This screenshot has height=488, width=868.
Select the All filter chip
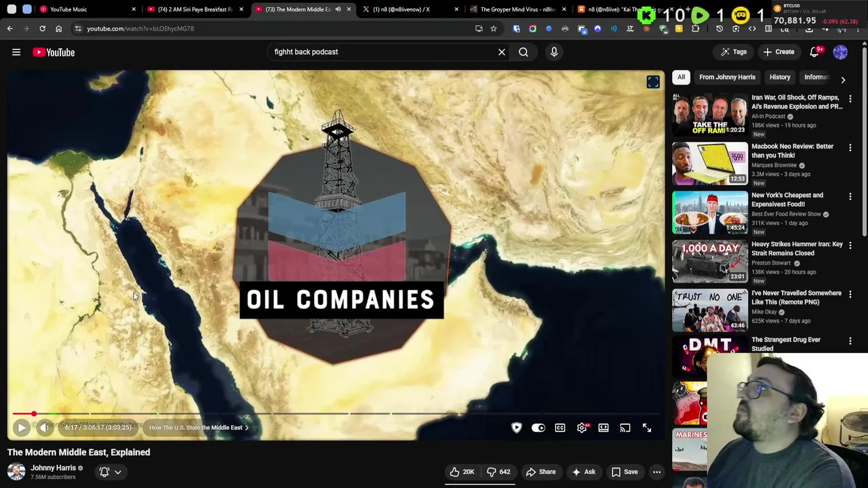(x=681, y=77)
